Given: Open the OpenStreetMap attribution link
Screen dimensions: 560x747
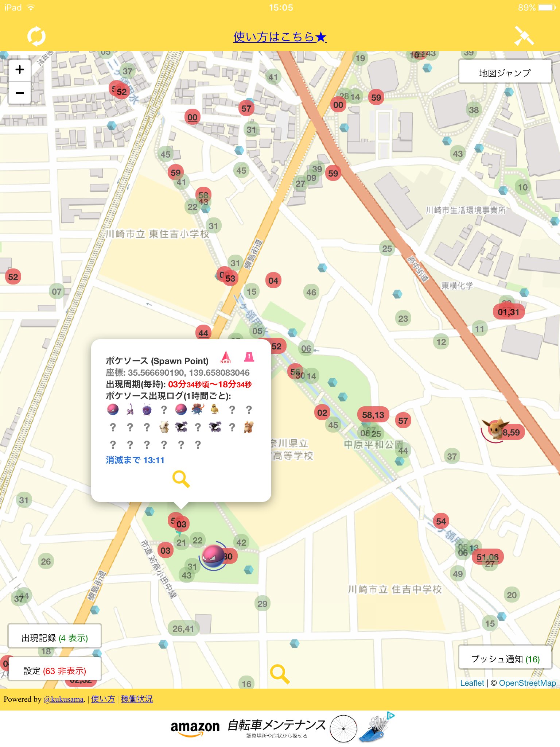Looking at the screenshot, I should coord(527,683).
